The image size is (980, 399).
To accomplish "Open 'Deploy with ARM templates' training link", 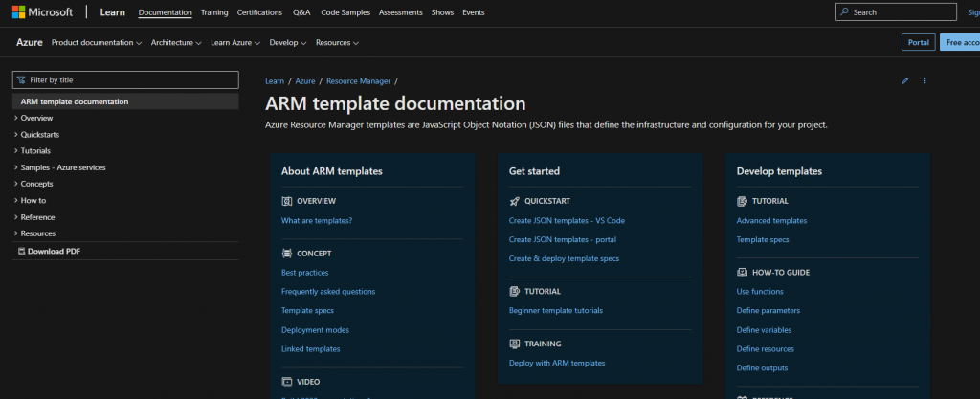I will coord(557,364).
